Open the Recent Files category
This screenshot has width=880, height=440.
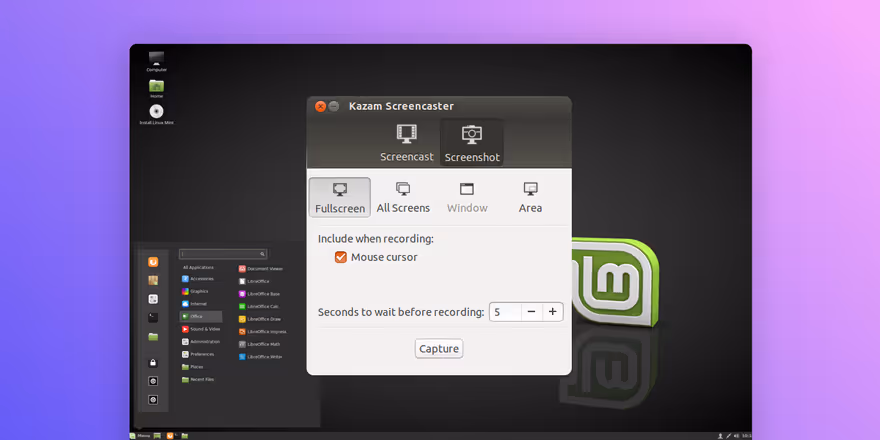tap(198, 379)
